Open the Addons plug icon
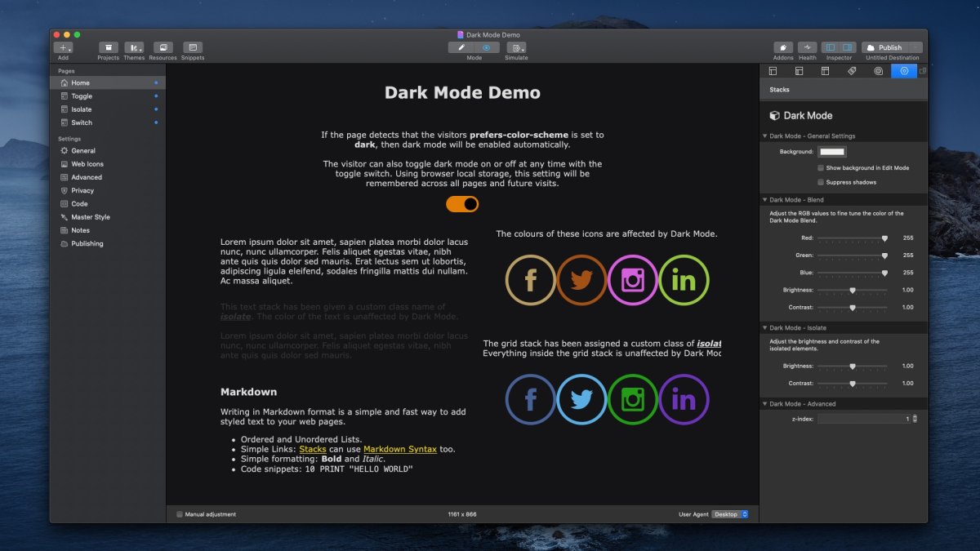The height and width of the screenshot is (551, 980). coord(783,48)
